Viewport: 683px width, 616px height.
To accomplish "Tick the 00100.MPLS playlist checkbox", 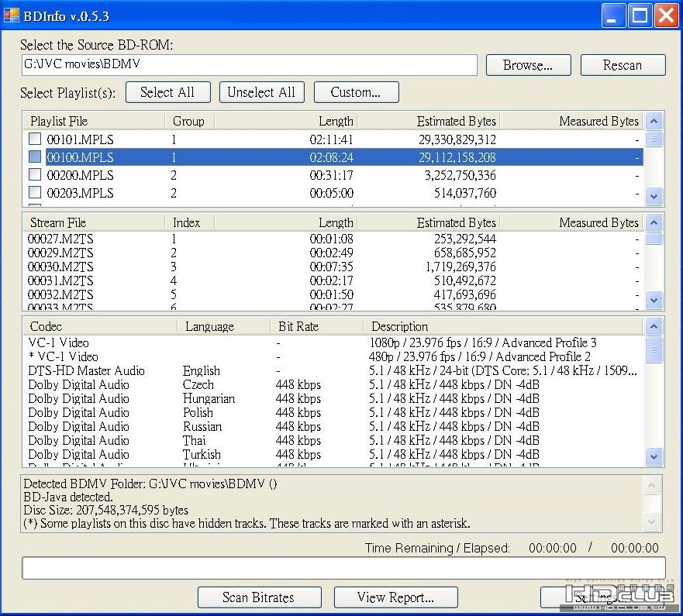I will pos(35,157).
